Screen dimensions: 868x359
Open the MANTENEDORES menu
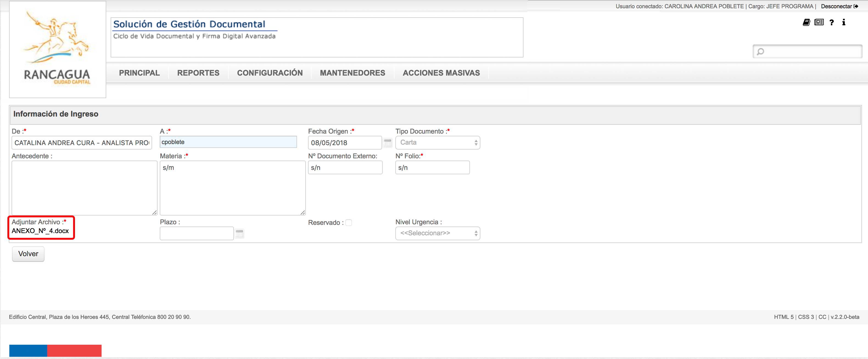[x=352, y=73]
